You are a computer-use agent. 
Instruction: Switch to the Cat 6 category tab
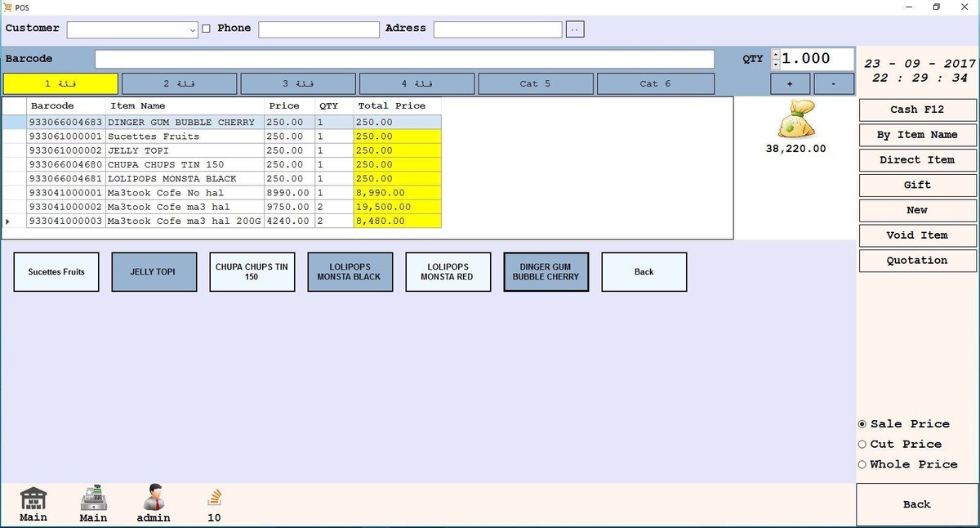pos(655,83)
